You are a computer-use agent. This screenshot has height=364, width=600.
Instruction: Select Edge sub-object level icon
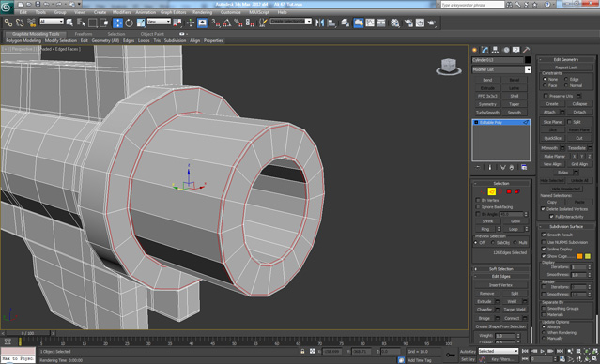coord(492,191)
